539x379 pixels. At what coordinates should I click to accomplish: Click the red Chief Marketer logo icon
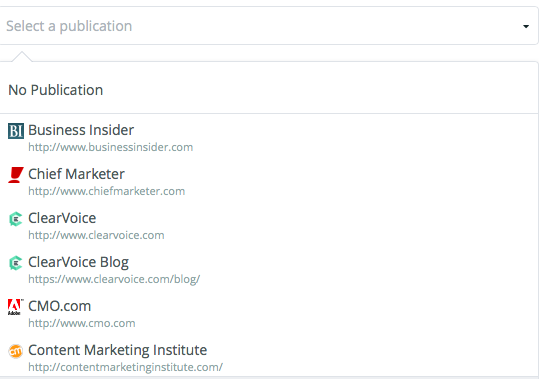[x=16, y=175]
